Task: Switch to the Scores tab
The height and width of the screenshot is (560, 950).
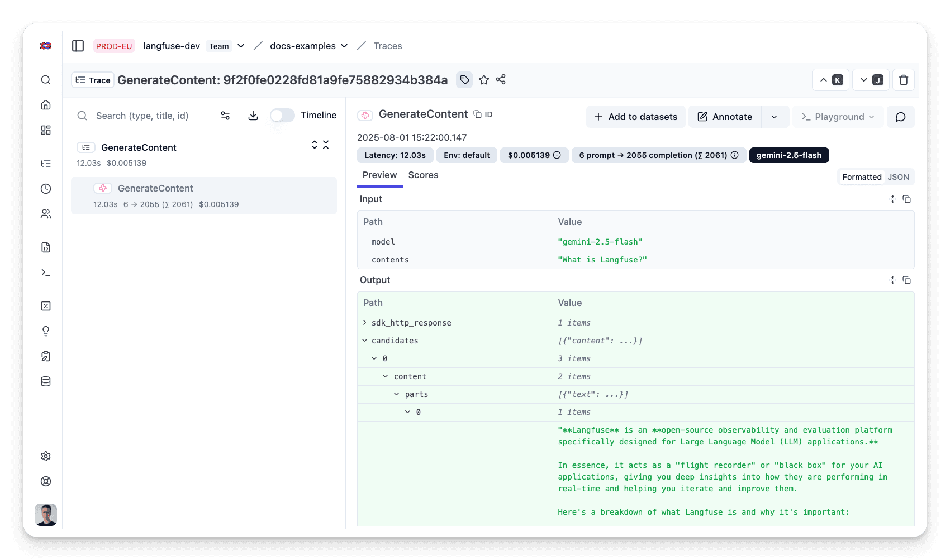Action: [x=423, y=175]
